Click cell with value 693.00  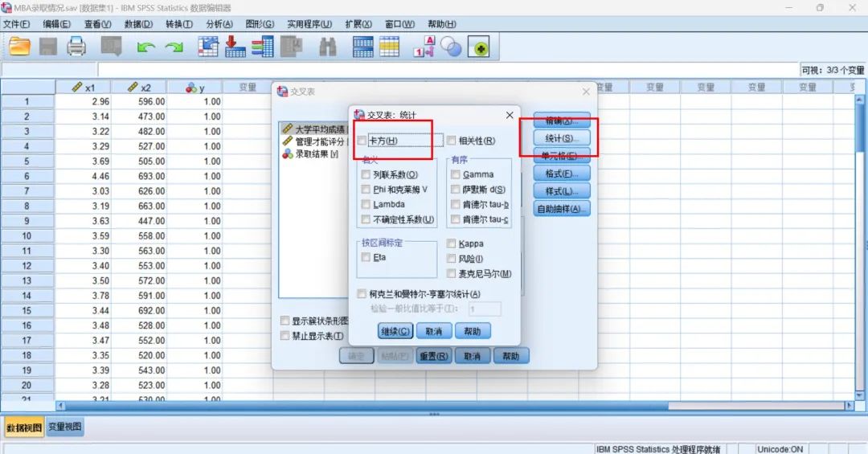139,176
